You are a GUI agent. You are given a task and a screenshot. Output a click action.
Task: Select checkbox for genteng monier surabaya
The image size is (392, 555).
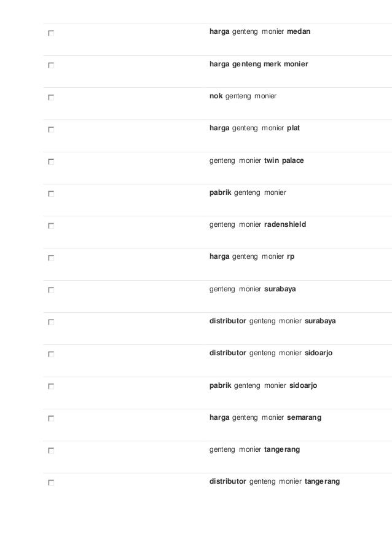(x=51, y=290)
